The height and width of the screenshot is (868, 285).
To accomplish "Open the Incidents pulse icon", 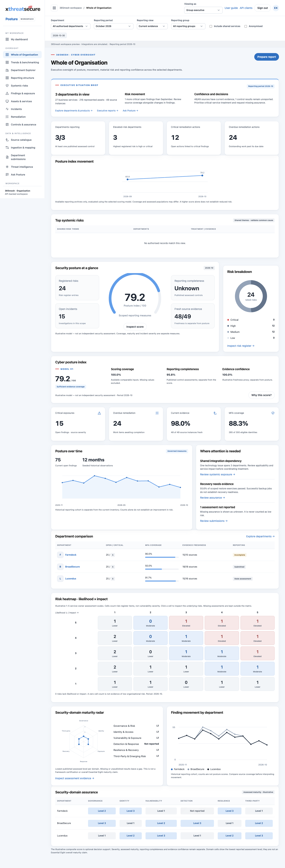I will (x=7, y=109).
